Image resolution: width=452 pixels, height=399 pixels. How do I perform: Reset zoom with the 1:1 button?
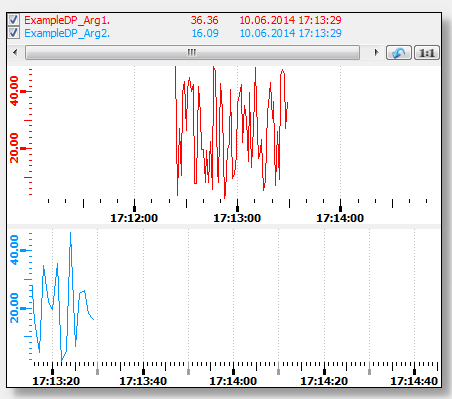point(427,53)
